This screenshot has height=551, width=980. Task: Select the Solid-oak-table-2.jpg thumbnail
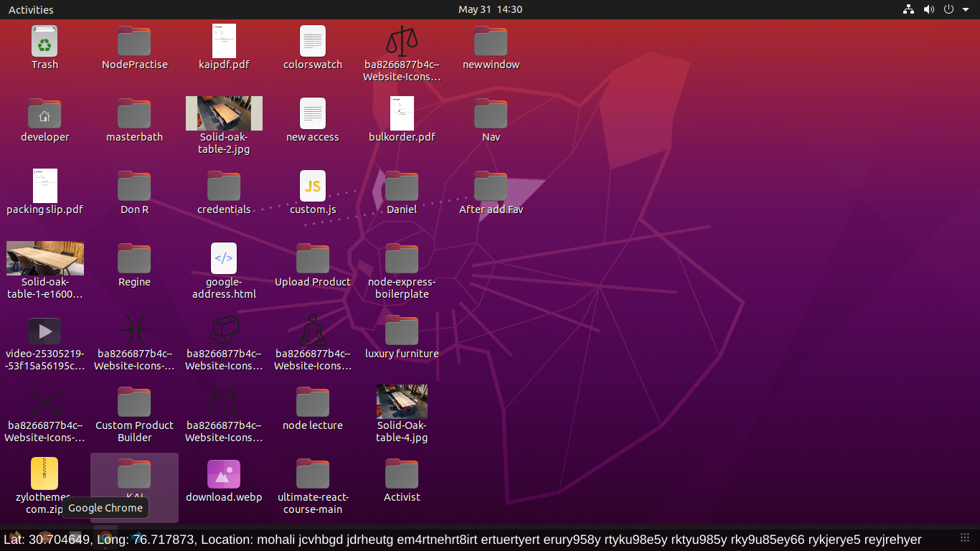coord(224,113)
